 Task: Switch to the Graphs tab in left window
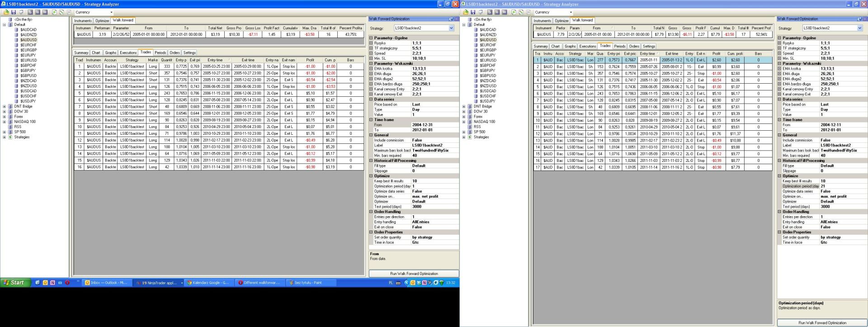point(111,52)
